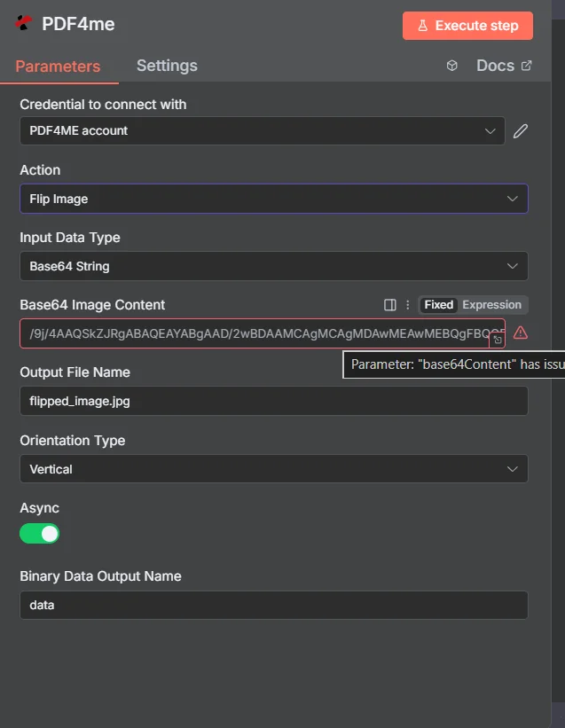The image size is (565, 728).
Task: Open the PDF4ME account credential dropdown
Action: (x=263, y=131)
